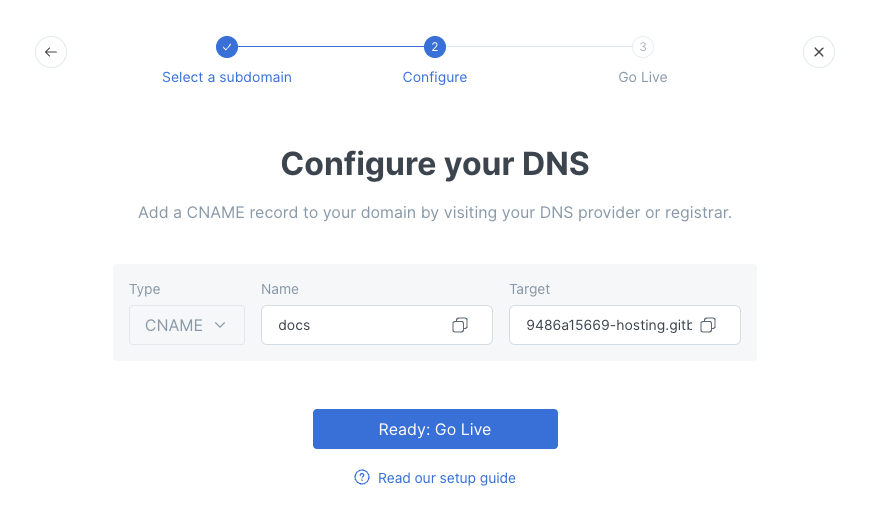This screenshot has height=524, width=870.
Task: Open the CNAME record type dropdown
Action: click(x=186, y=325)
